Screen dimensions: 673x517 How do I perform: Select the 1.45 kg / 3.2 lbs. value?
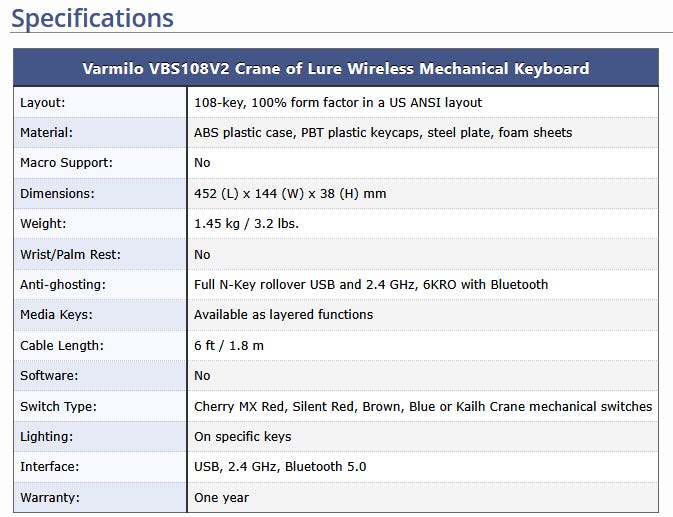(x=246, y=224)
